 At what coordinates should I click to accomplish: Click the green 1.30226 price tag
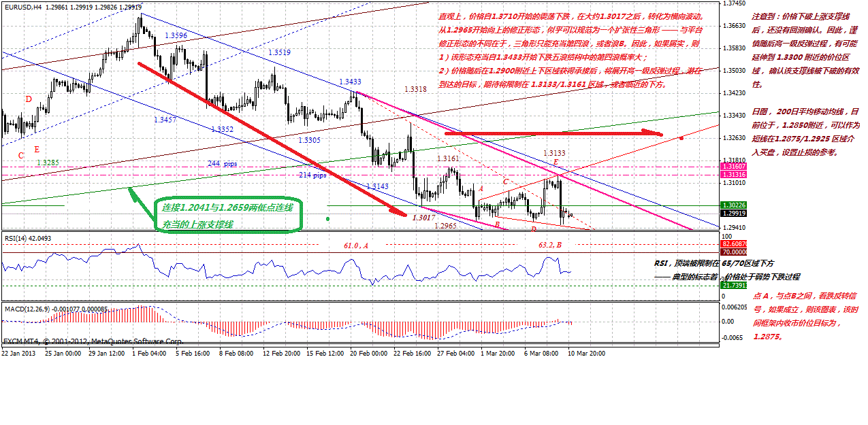tap(733, 205)
